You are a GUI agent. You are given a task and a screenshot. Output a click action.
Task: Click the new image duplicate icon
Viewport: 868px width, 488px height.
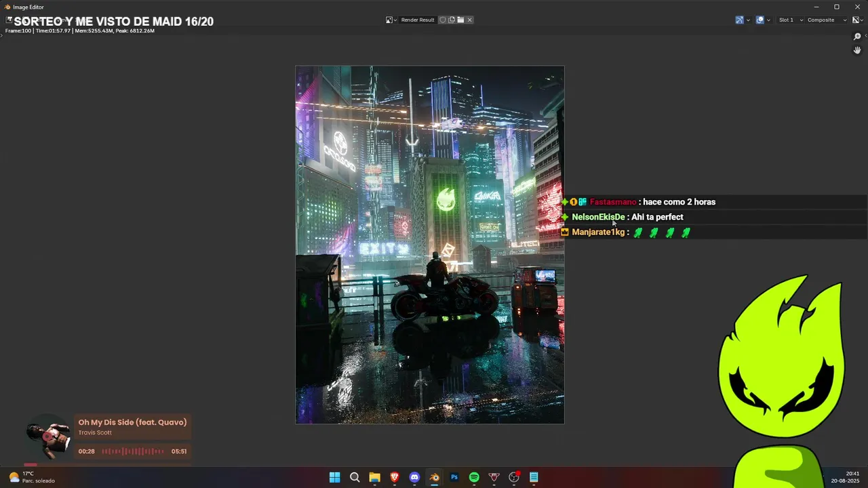[452, 20]
